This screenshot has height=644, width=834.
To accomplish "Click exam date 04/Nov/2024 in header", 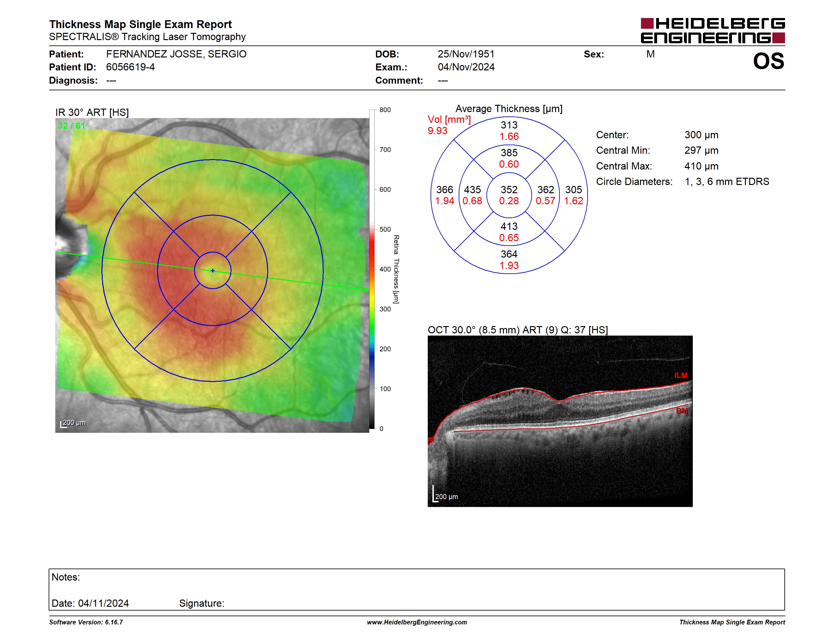I will 466,67.
